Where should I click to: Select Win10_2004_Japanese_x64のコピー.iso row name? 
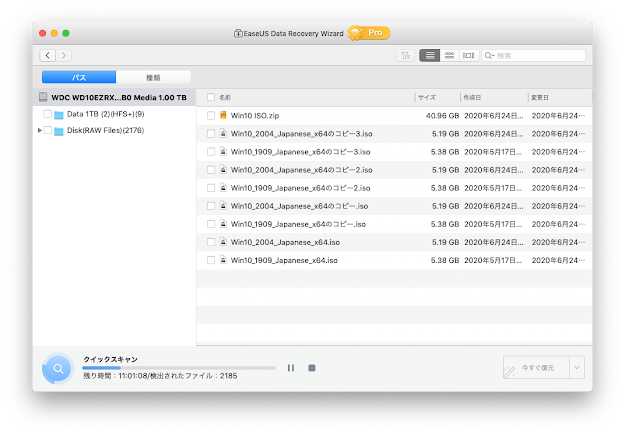click(299, 206)
